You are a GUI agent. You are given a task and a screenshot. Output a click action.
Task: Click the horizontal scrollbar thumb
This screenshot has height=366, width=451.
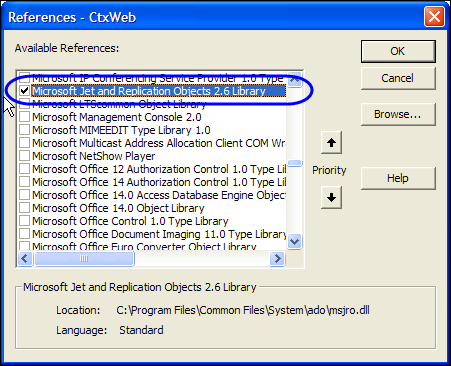click(x=84, y=259)
